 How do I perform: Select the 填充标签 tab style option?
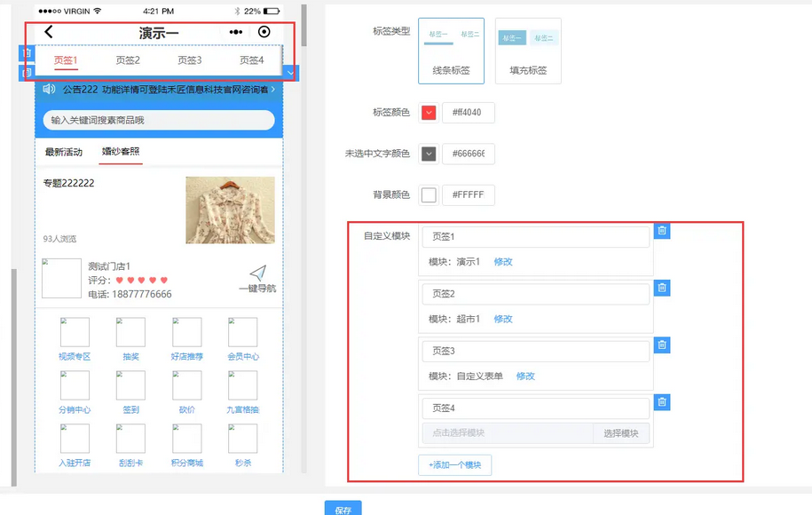(528, 51)
